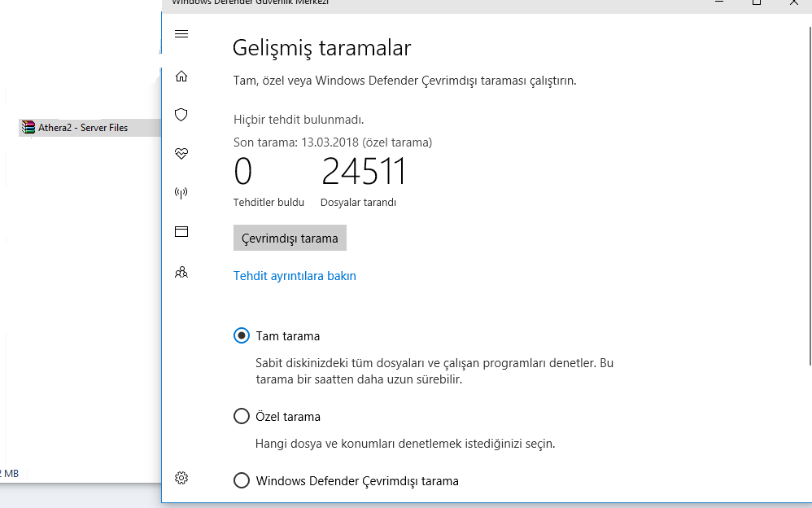The image size is (812, 508).
Task: Click the 24511 scanned files count
Action: (364, 172)
